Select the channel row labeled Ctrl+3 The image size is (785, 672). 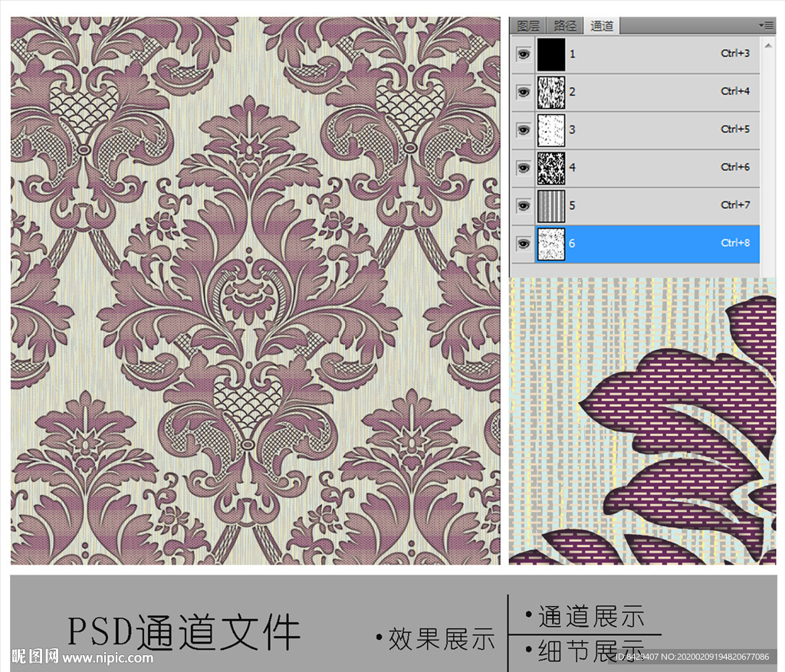point(636,54)
